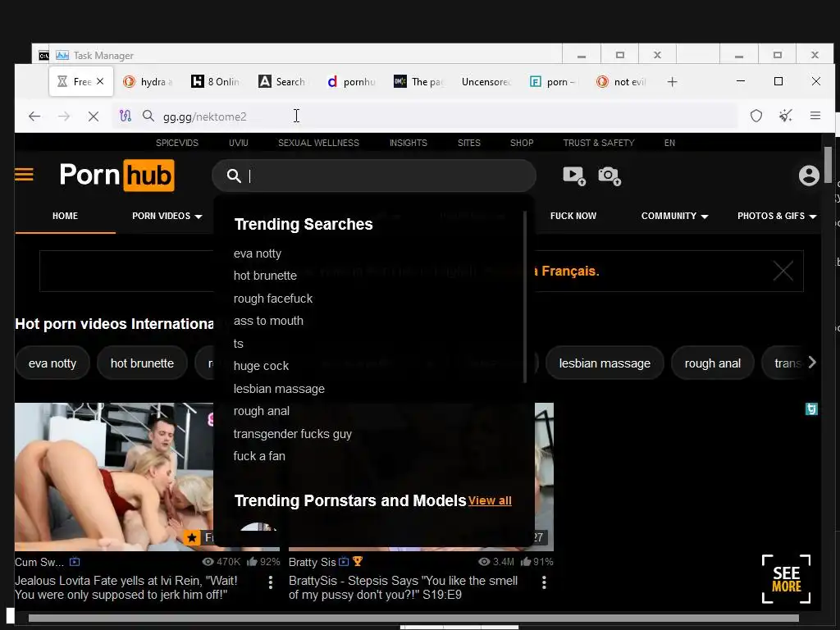Switch to the 'porn –' browser tab

click(553, 82)
